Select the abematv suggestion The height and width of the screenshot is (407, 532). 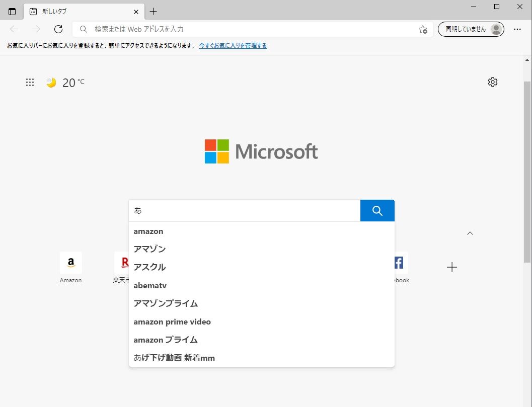[262, 286]
